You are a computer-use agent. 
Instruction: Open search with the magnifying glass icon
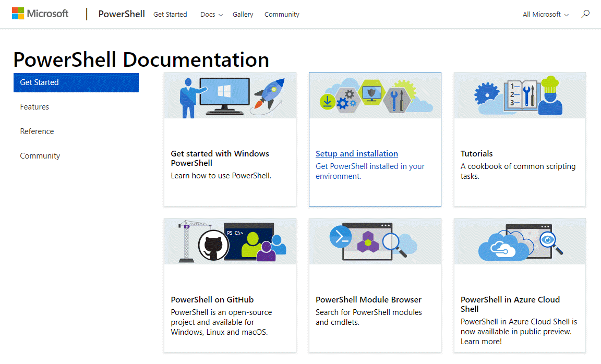[585, 14]
